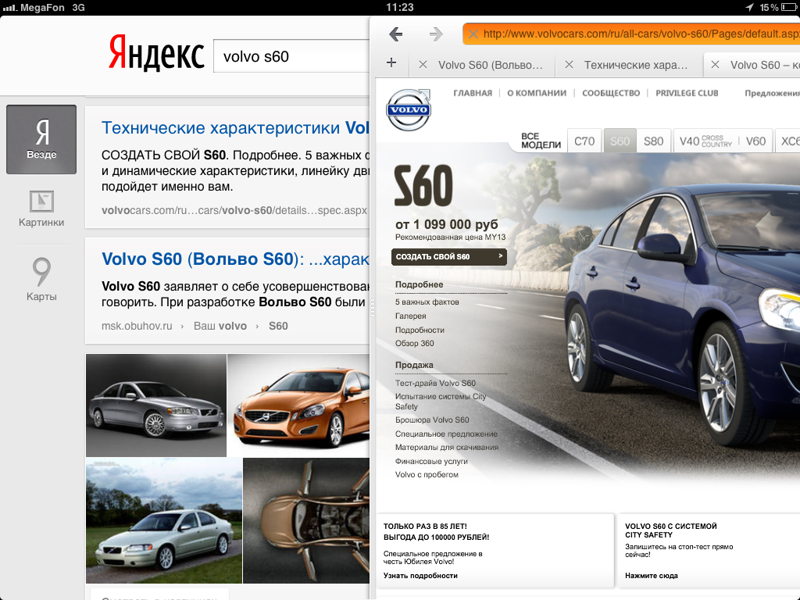Click the 'от 1 099 000 руб' price
The width and height of the screenshot is (800, 600).
[x=446, y=224]
